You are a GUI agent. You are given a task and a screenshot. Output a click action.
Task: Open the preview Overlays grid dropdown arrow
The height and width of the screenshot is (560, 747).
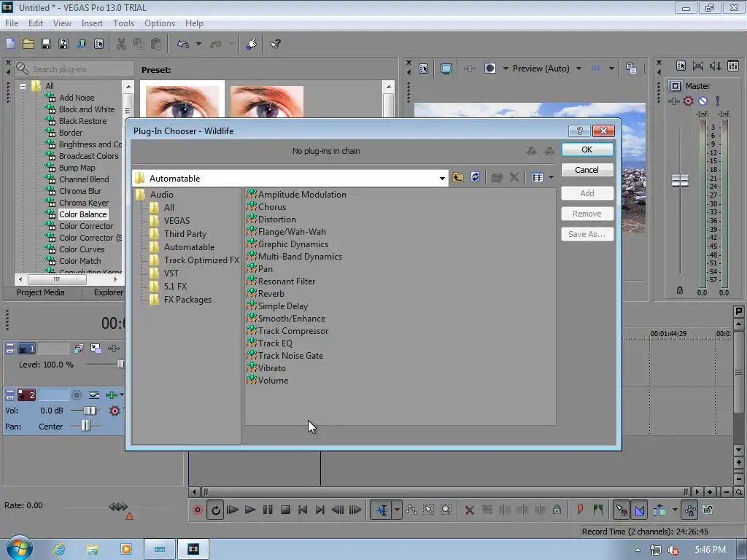coord(611,69)
